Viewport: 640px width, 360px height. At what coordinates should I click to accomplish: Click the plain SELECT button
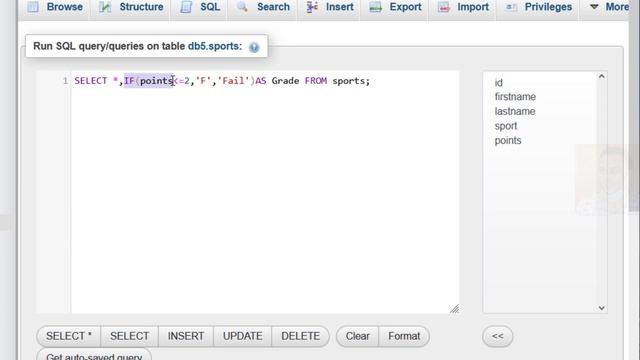coord(129,336)
